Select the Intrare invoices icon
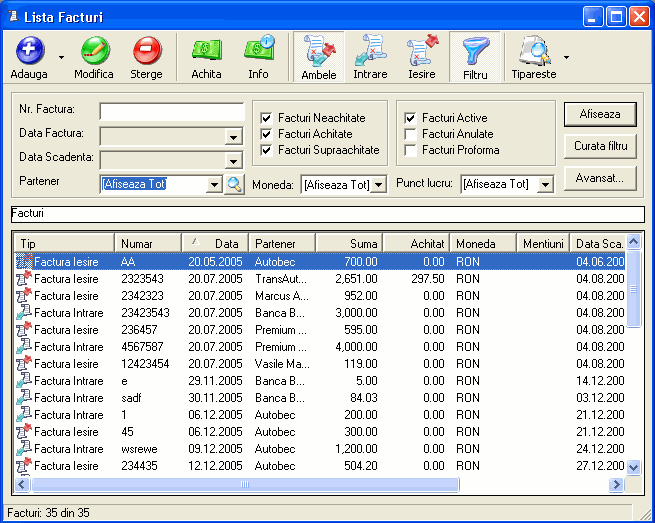The width and height of the screenshot is (655, 523). [370, 50]
